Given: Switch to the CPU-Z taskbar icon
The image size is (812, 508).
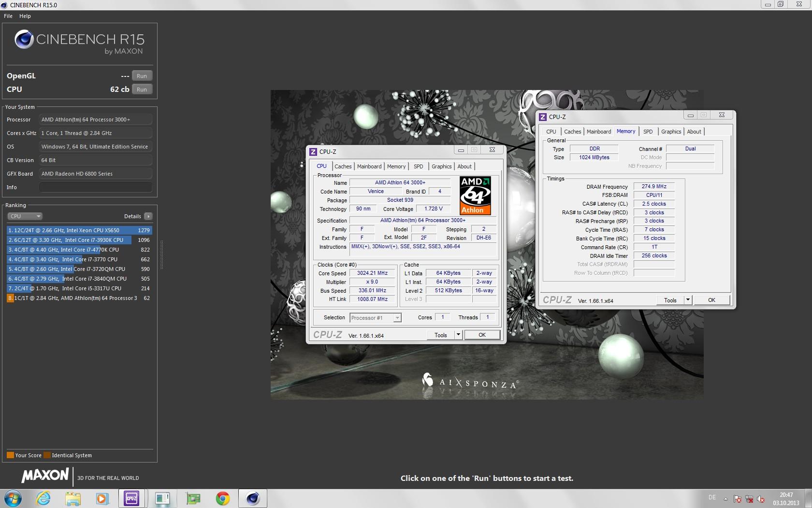Looking at the screenshot, I should coord(131,498).
